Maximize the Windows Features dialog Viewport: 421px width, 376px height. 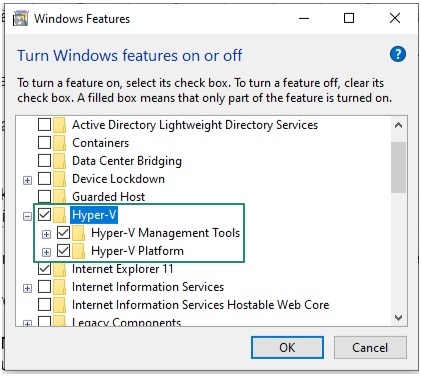[x=349, y=18]
